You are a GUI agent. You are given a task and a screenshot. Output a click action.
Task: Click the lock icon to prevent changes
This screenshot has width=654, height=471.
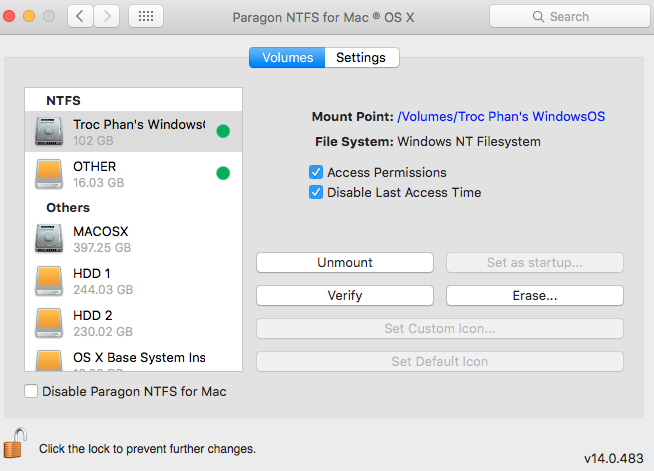15,442
